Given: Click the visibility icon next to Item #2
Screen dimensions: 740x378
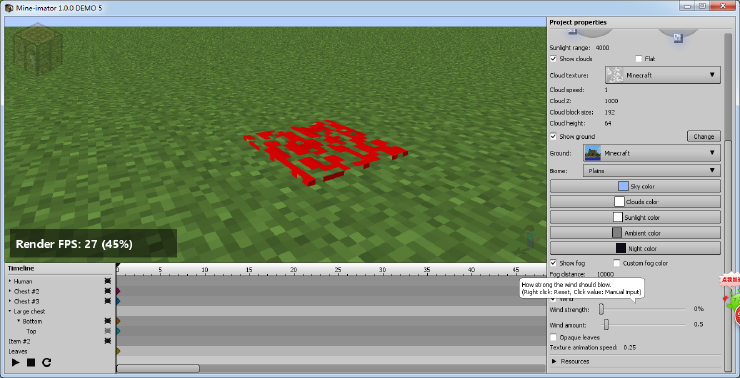Looking at the screenshot, I should [108, 341].
